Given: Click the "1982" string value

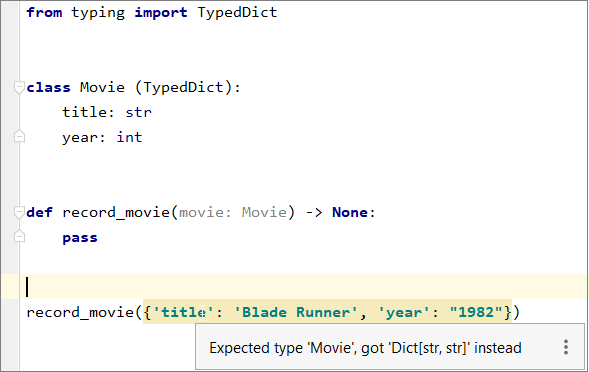Looking at the screenshot, I should [x=476, y=313].
